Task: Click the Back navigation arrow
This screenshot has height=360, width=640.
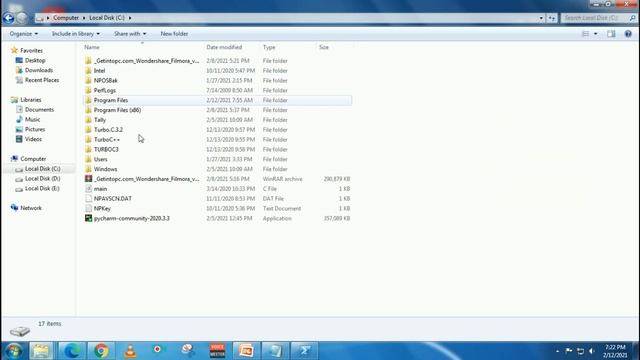Action: [8, 18]
